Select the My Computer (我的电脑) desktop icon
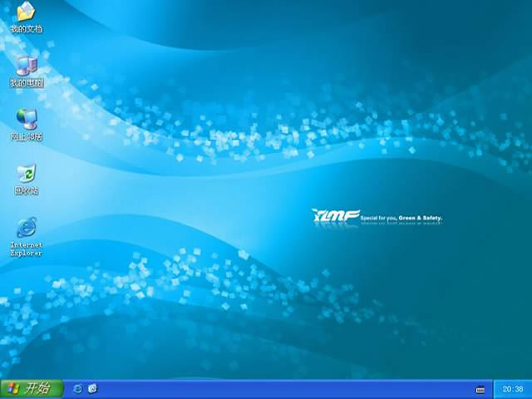The image size is (532, 399). [26, 65]
